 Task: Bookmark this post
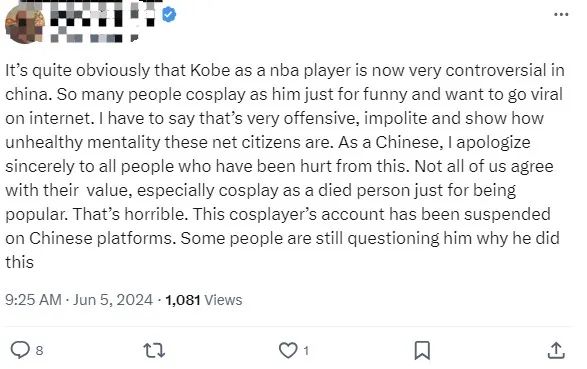422,351
